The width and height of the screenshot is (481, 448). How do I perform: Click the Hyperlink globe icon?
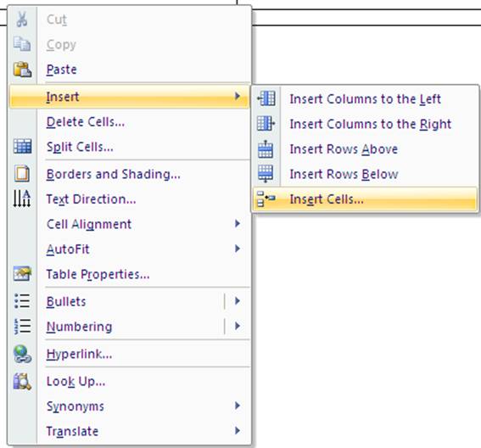(x=22, y=354)
